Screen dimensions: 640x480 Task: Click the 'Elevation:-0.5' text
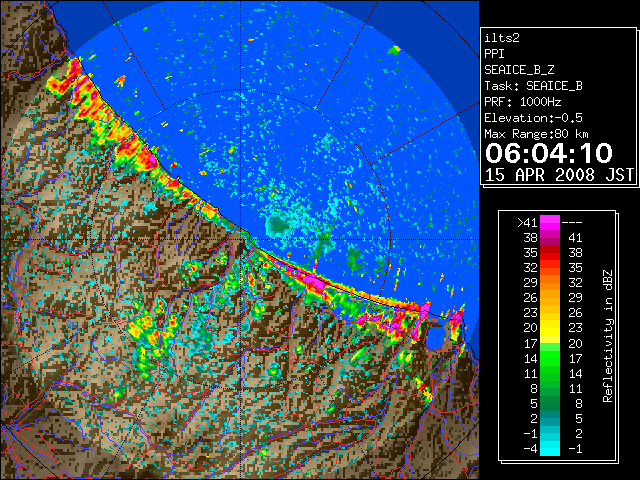click(x=533, y=118)
